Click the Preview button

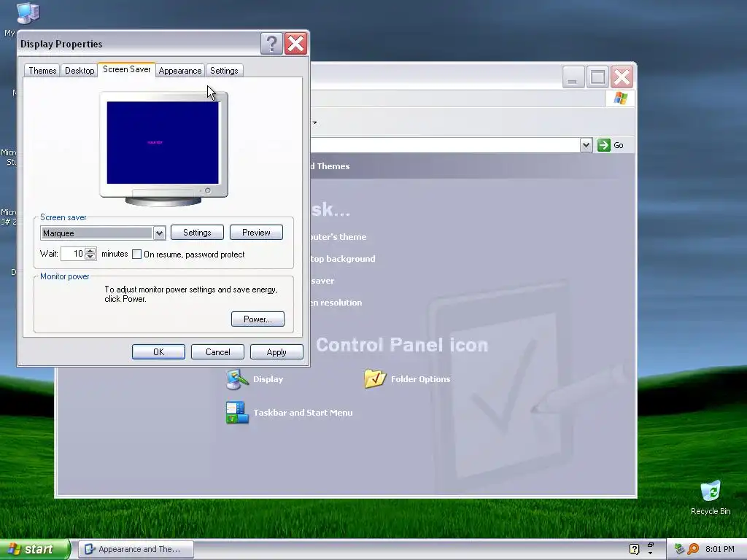tap(256, 233)
